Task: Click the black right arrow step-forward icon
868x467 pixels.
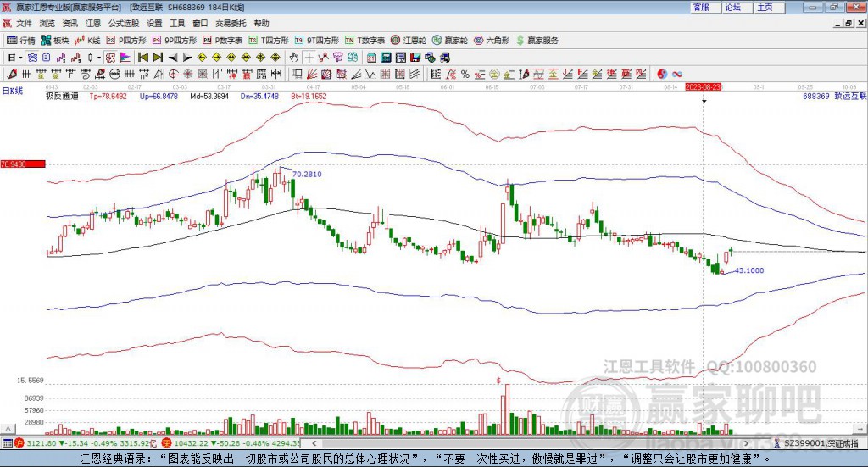Action: tap(187, 58)
